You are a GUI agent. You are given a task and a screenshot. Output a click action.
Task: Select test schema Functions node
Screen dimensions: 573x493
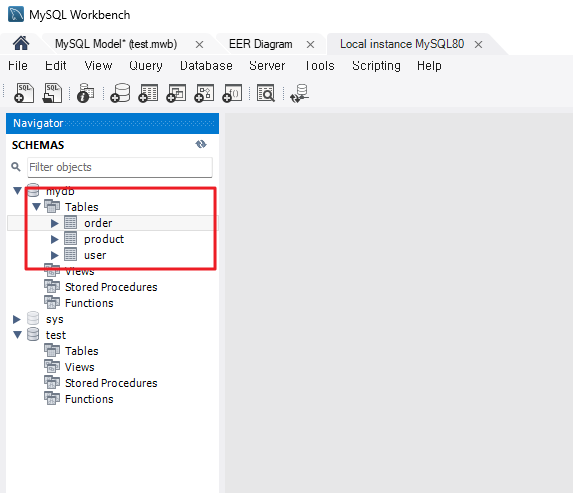[x=89, y=399]
